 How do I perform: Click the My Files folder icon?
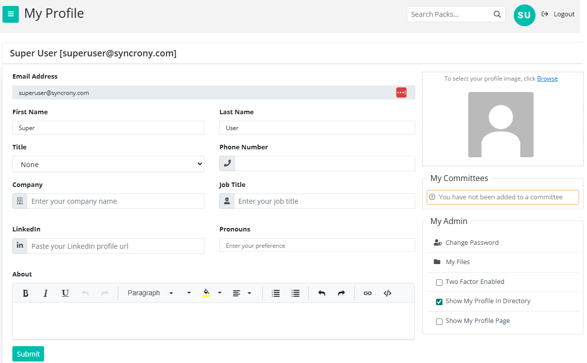[437, 262]
